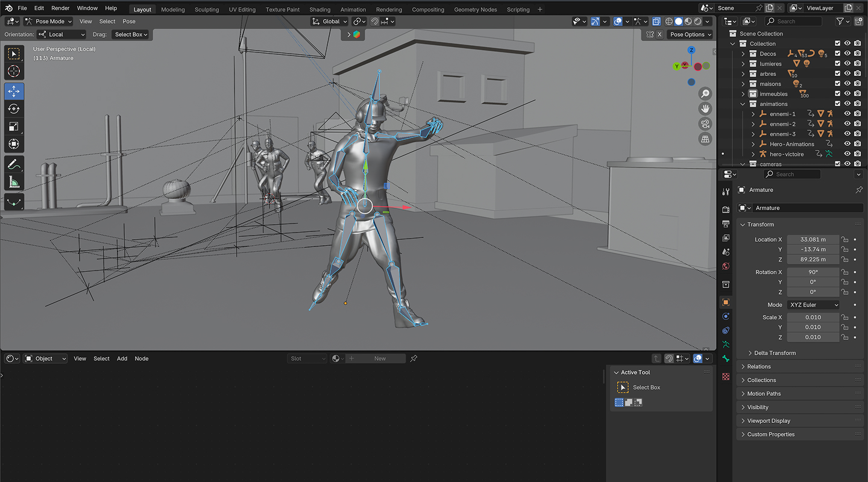Image resolution: width=868 pixels, height=482 pixels.
Task: Open the Bone properties tab
Action: pos(726,358)
